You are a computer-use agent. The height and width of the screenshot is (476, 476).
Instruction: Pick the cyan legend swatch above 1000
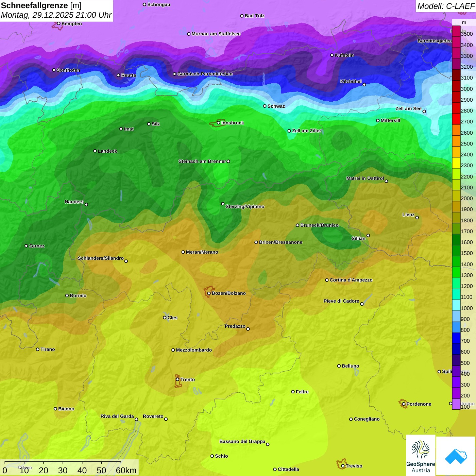pyautogui.click(x=456, y=305)
